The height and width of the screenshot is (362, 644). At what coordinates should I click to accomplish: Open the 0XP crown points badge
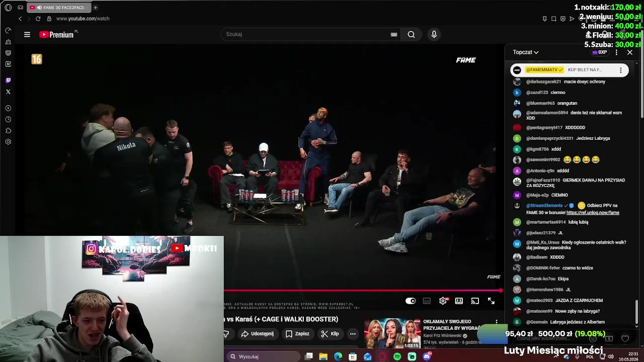[600, 52]
